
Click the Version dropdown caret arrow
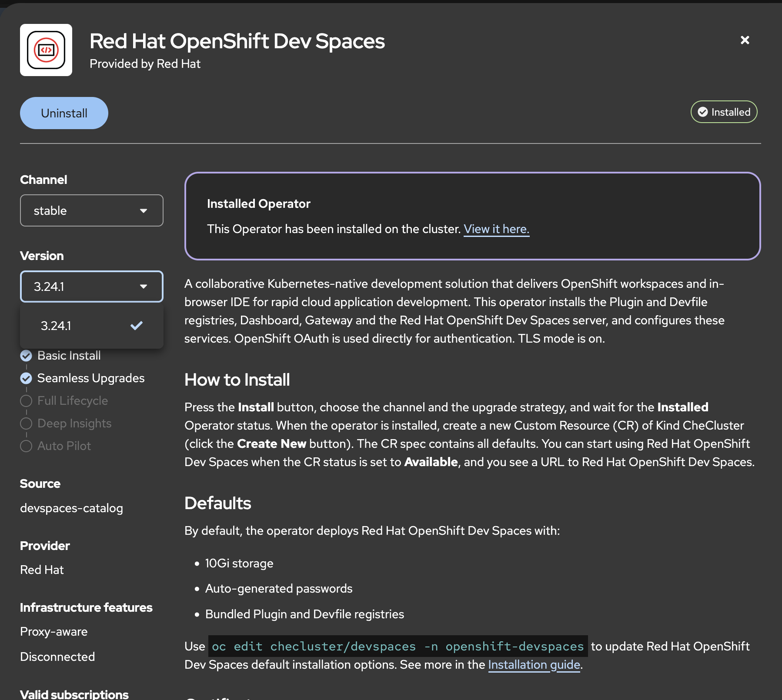[144, 287]
